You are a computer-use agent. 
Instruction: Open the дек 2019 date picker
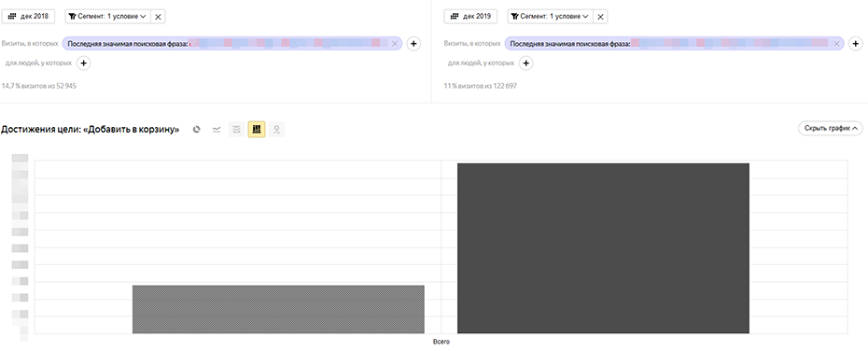tap(470, 17)
